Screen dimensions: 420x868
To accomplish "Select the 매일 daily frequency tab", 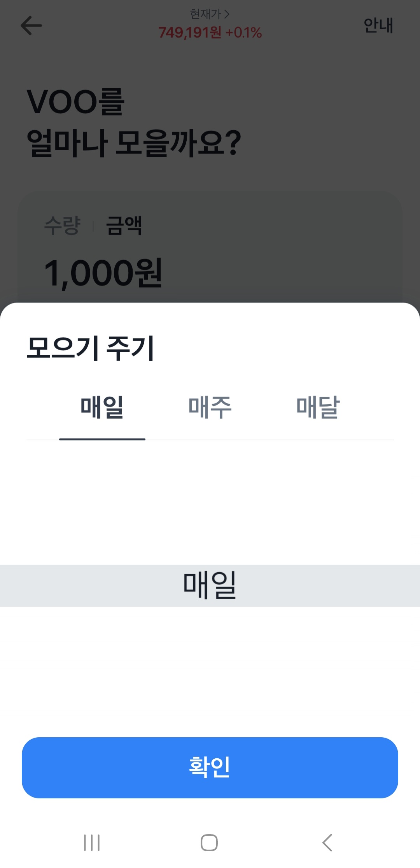I will tap(102, 407).
